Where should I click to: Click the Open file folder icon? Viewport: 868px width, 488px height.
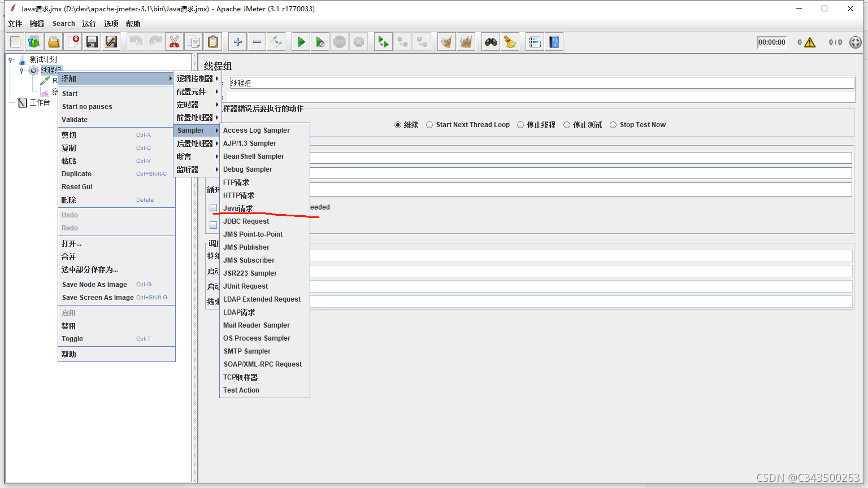54,42
